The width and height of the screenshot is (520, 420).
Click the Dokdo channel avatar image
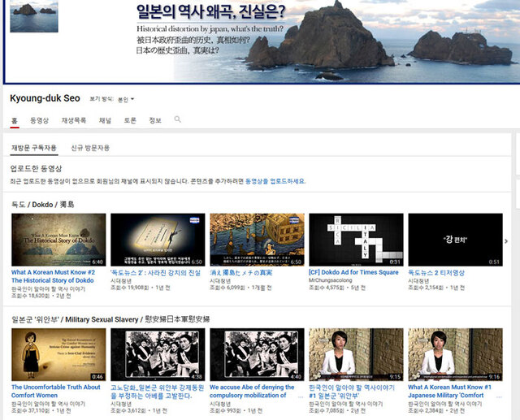[34, 16]
